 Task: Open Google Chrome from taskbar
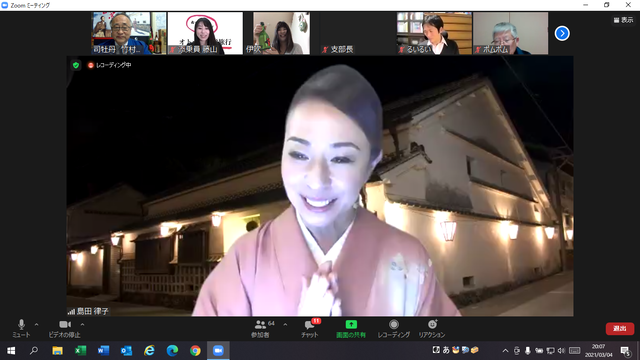click(195, 351)
